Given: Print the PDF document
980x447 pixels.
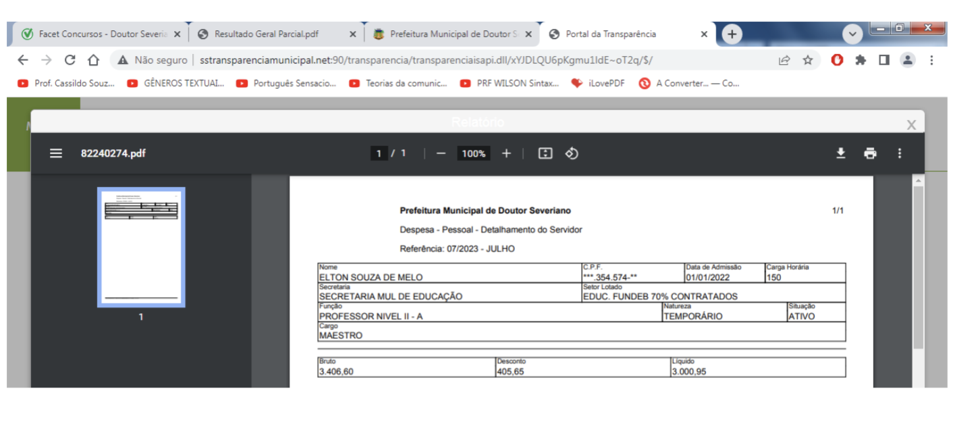Looking at the screenshot, I should [870, 153].
